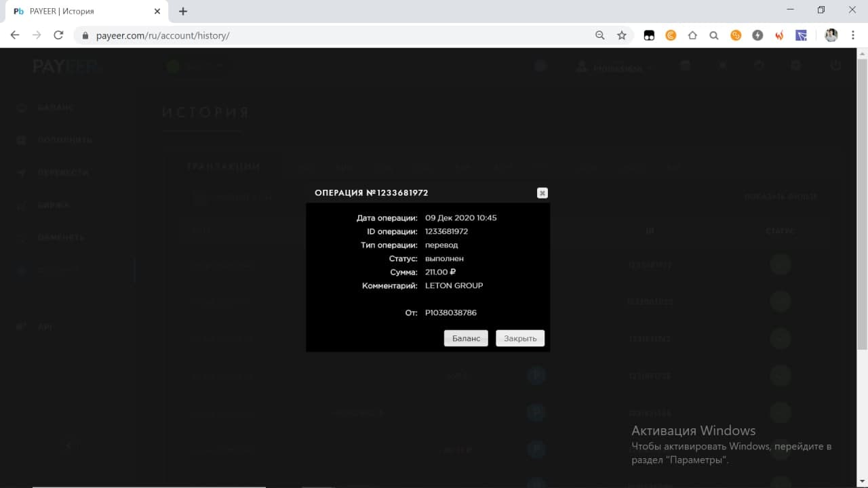Screen dimensions: 868x488
Task: Select the PAYEER История browser tab
Action: click(81, 12)
